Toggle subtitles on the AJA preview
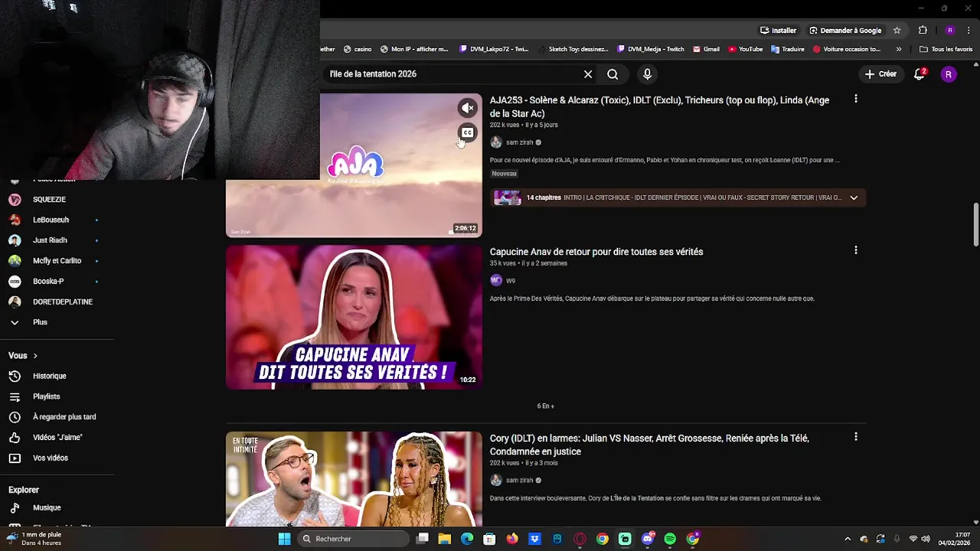The image size is (980, 551). pos(467,132)
